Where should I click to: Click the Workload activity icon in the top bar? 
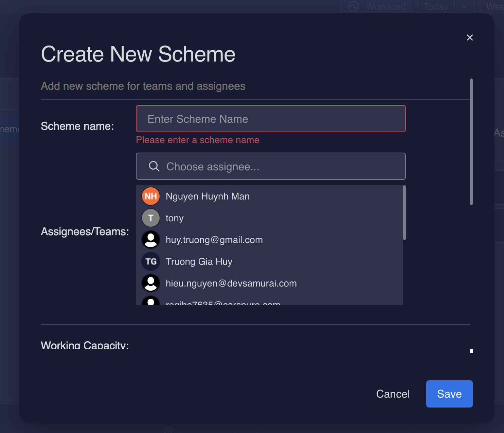(x=353, y=6)
